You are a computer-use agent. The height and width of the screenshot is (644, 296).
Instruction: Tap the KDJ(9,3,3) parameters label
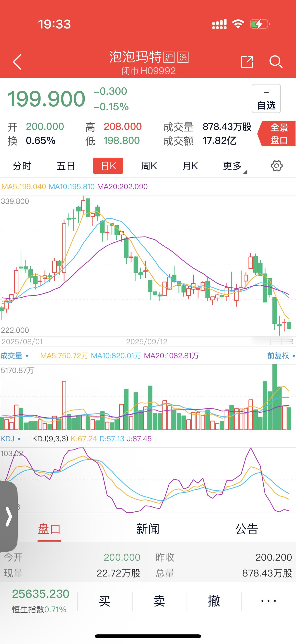[x=50, y=439]
